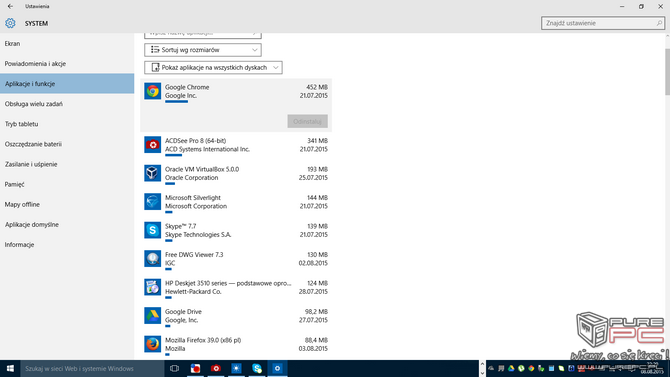The image size is (670, 377).
Task: Select Skype™ 7.7 entry text
Action: pos(181,226)
